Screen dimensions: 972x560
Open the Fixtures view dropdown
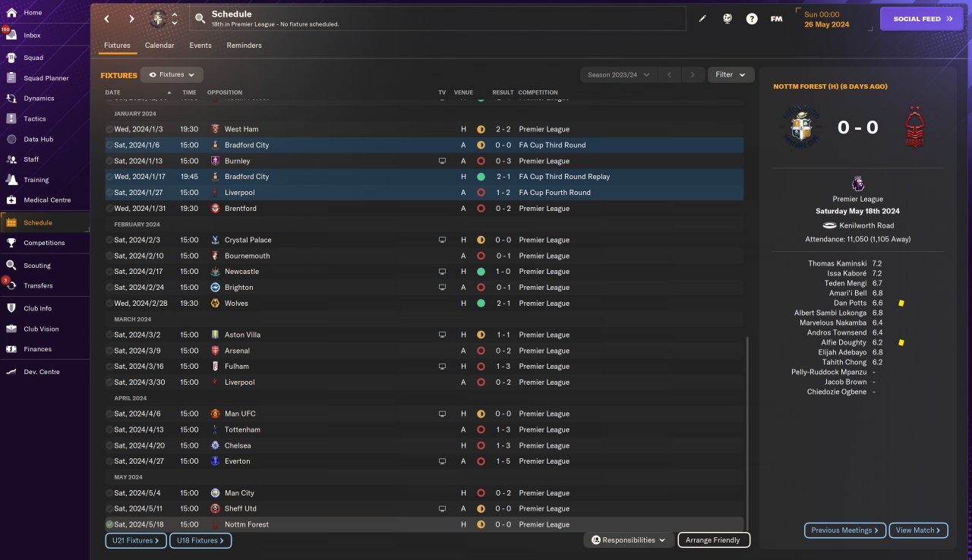coord(172,74)
